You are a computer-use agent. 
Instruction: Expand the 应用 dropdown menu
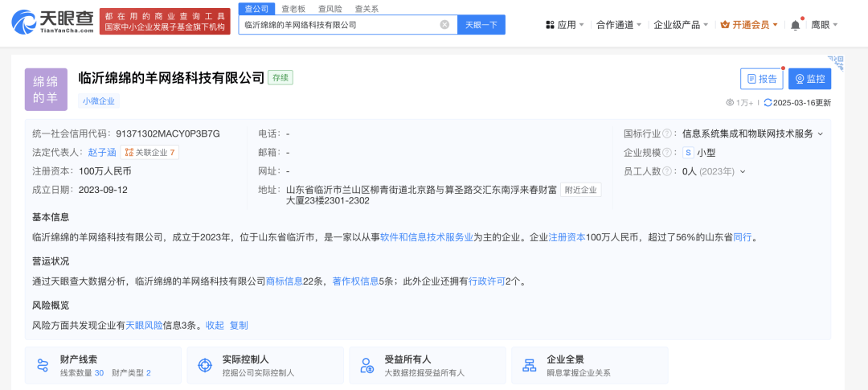(x=565, y=24)
